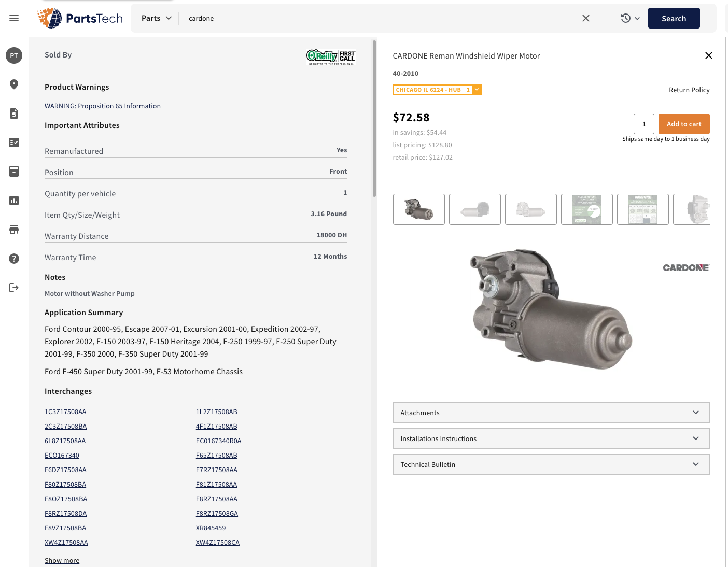Clear the search field with X icon

pyautogui.click(x=586, y=18)
